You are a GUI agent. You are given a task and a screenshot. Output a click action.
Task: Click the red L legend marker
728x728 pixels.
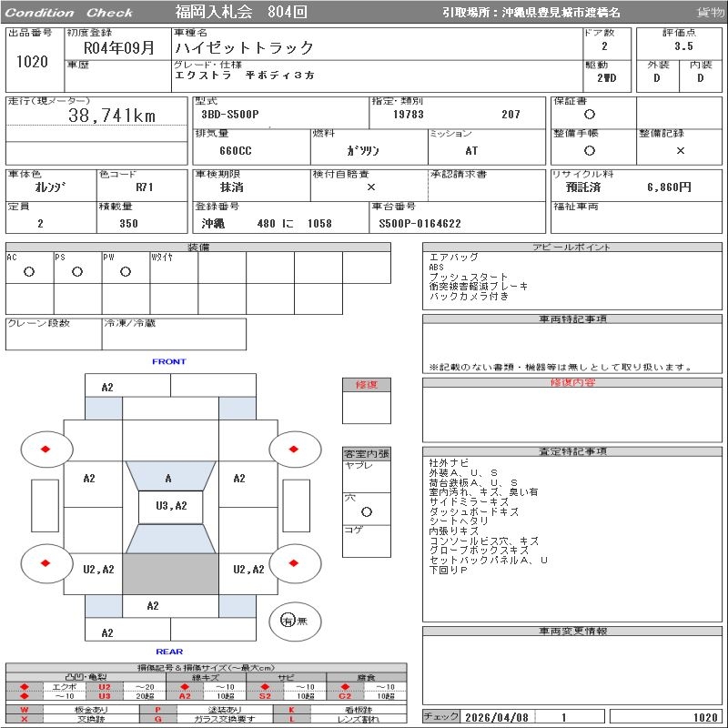click(x=291, y=719)
